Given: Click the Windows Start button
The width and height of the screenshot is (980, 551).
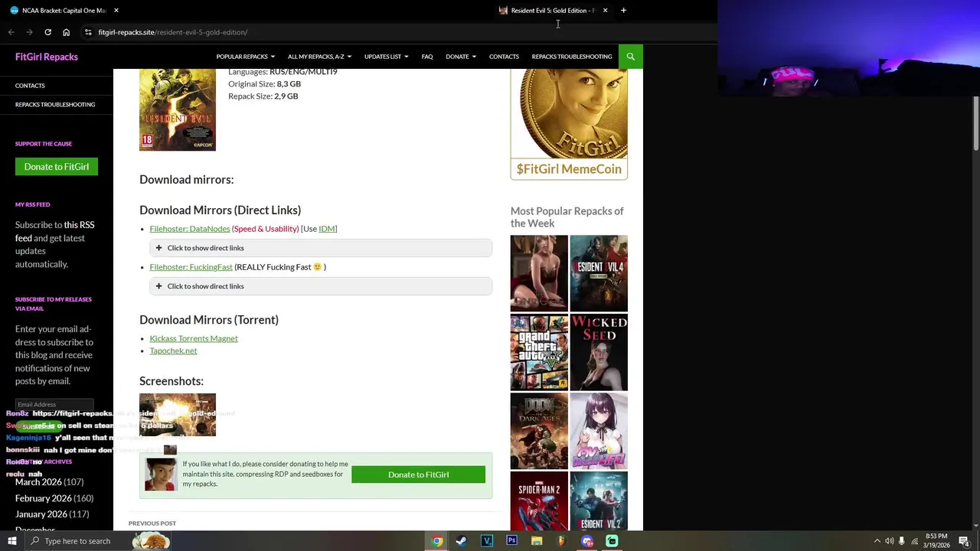Looking at the screenshot, I should (x=11, y=541).
